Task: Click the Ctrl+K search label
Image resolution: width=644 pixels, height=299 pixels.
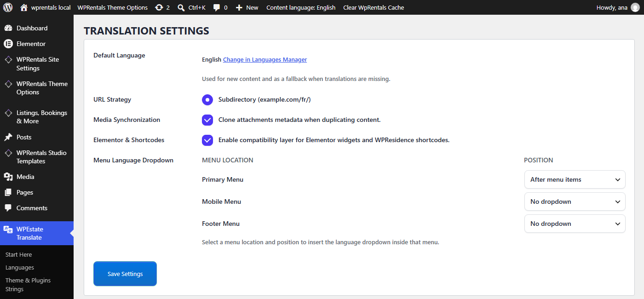Action: click(197, 7)
